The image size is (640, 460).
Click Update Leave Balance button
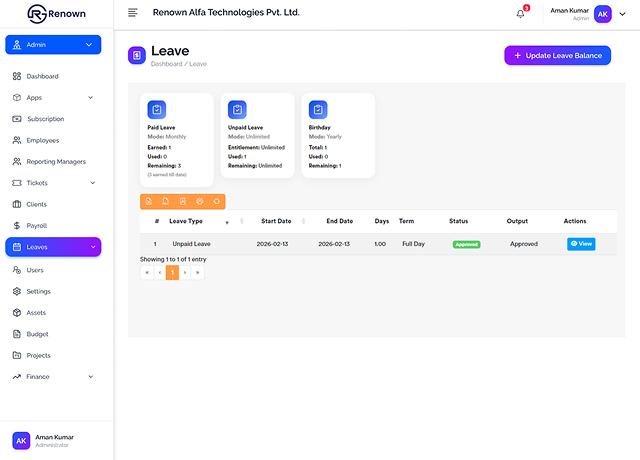(557, 56)
